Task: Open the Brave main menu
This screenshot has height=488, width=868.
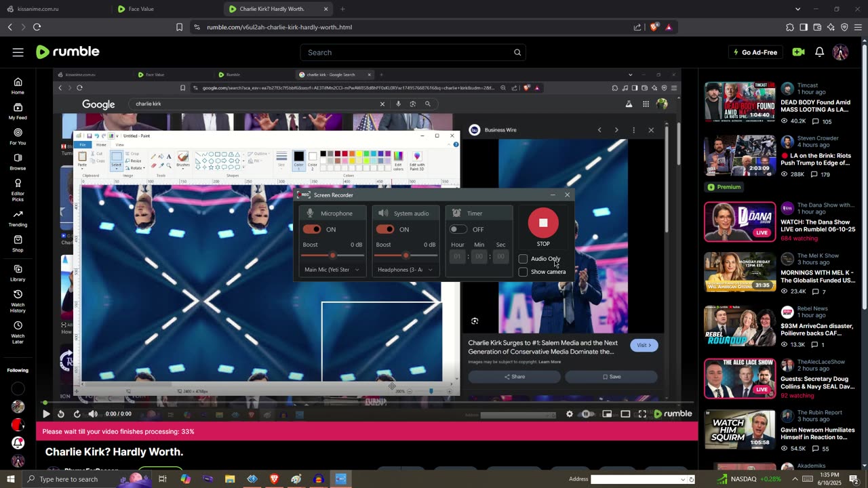Action: pos(858,27)
